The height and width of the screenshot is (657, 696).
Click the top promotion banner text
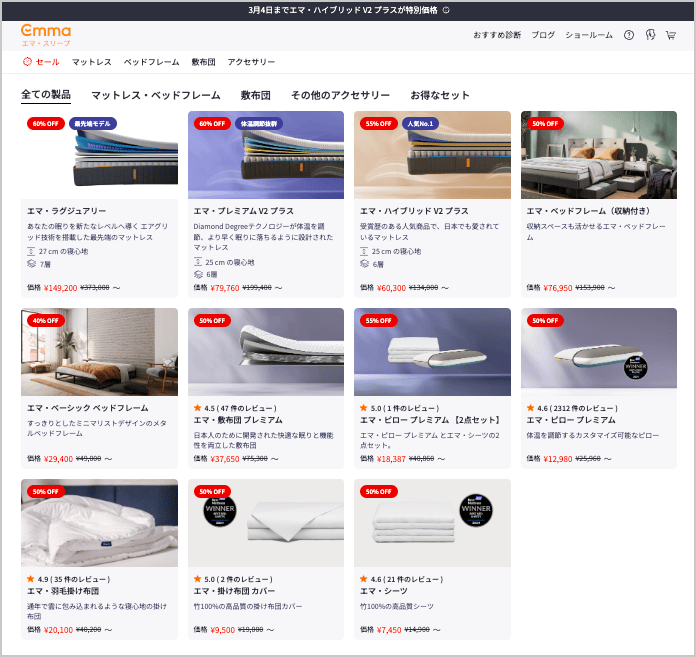[343, 10]
